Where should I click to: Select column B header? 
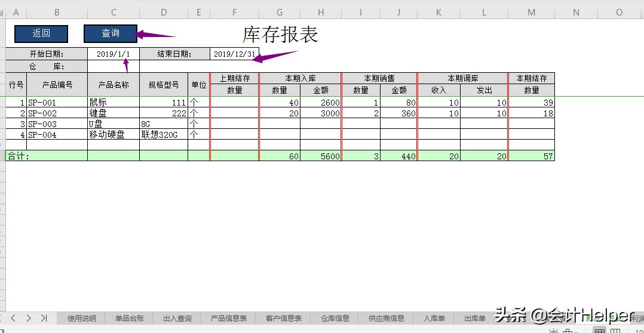coord(57,13)
